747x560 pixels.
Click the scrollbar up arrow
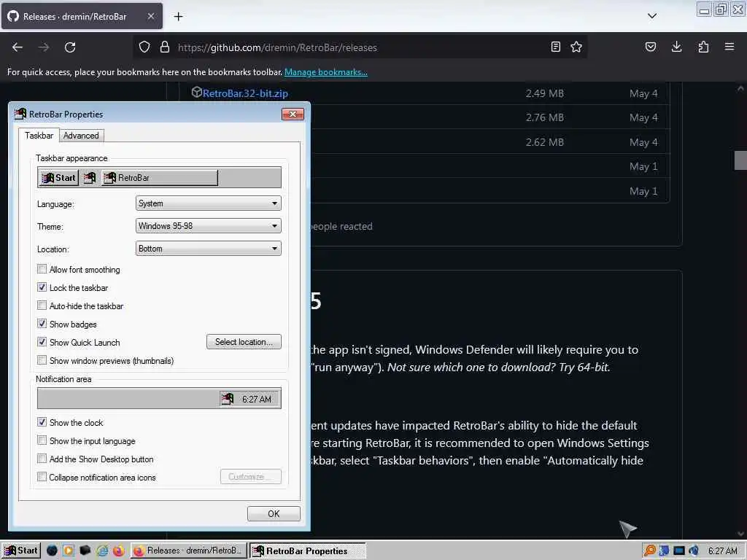[740, 88]
